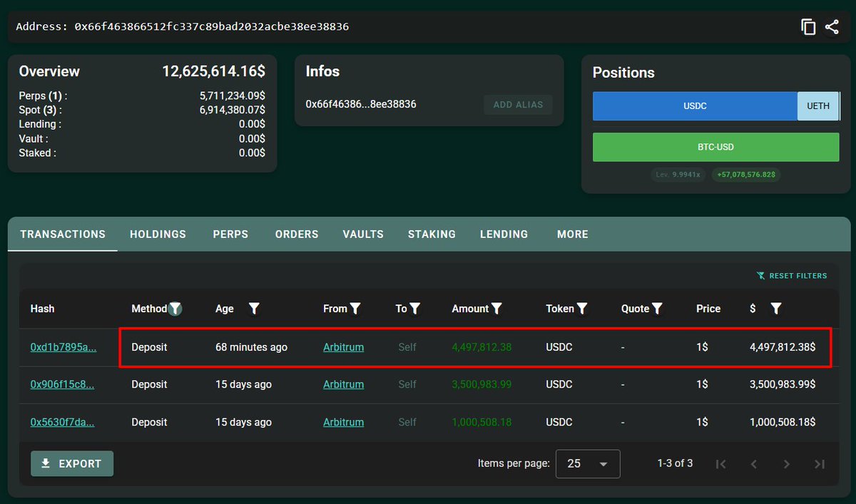
Task: Click the Add Alias button
Action: click(518, 105)
